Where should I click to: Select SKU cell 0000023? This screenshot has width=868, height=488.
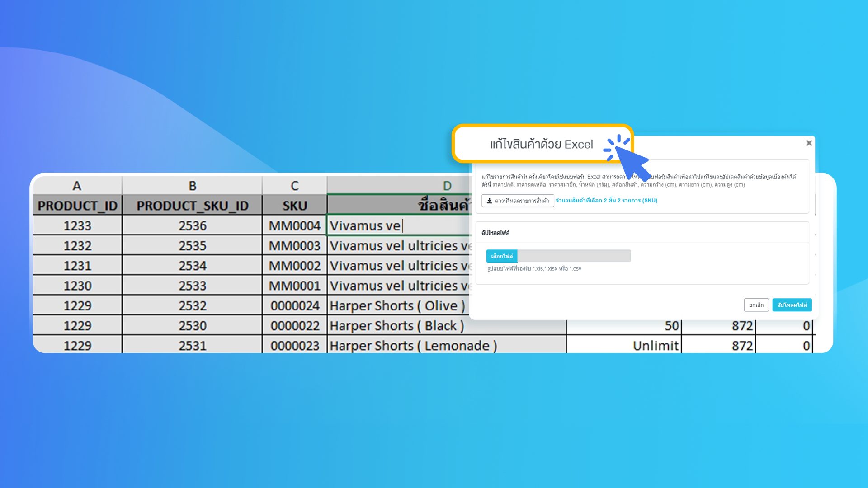tap(294, 346)
